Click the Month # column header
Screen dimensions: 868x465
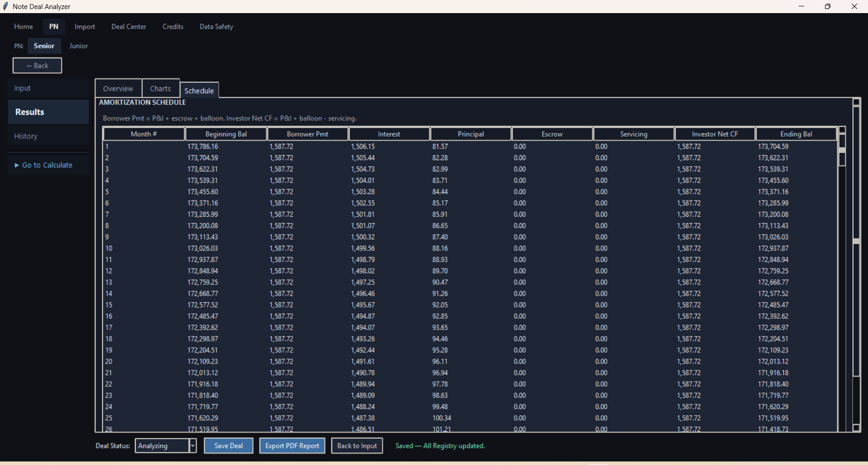click(144, 134)
